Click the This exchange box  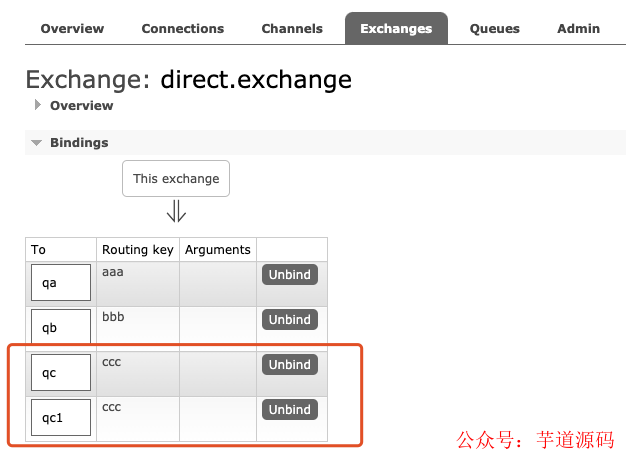pos(176,178)
